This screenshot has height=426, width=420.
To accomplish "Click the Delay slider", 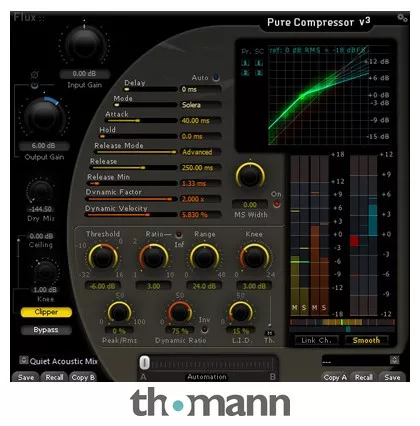I will [150, 89].
